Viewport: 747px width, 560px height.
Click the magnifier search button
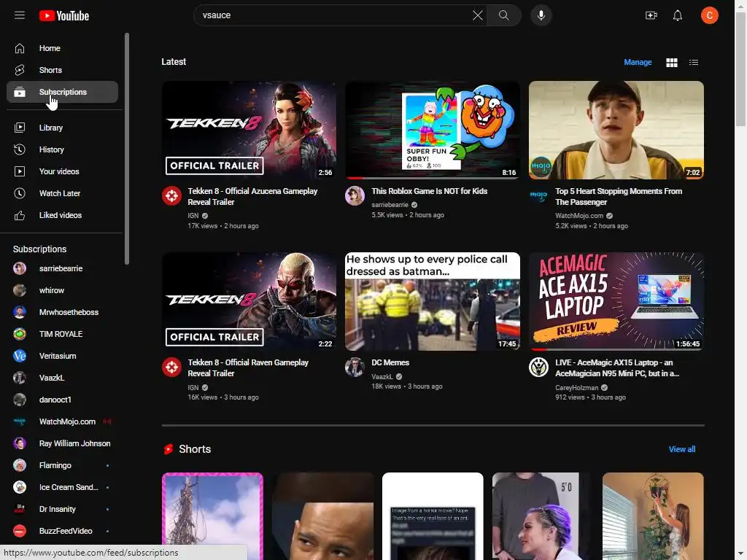[x=503, y=15]
